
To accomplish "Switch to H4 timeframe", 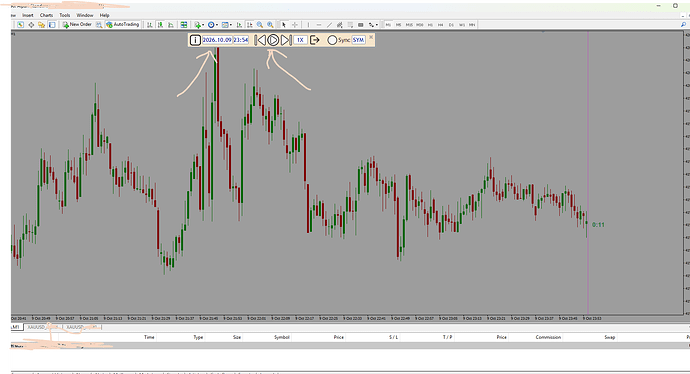I will coord(440,25).
